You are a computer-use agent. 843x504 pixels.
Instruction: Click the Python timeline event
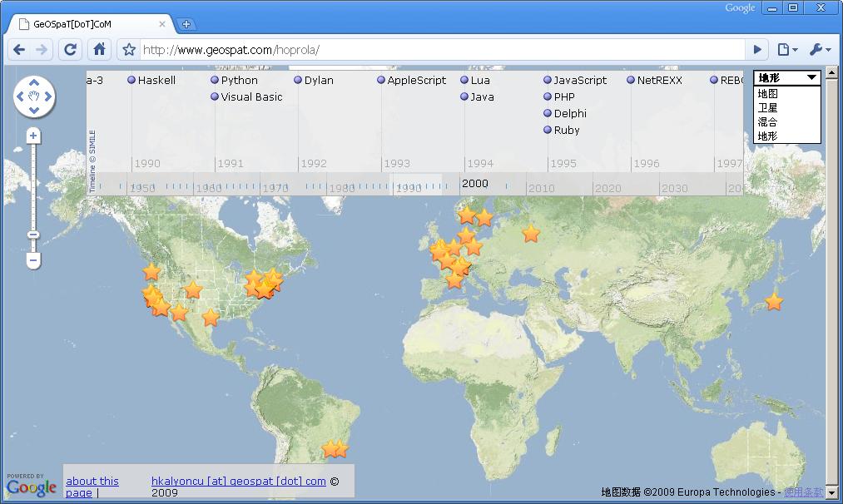tap(239, 81)
